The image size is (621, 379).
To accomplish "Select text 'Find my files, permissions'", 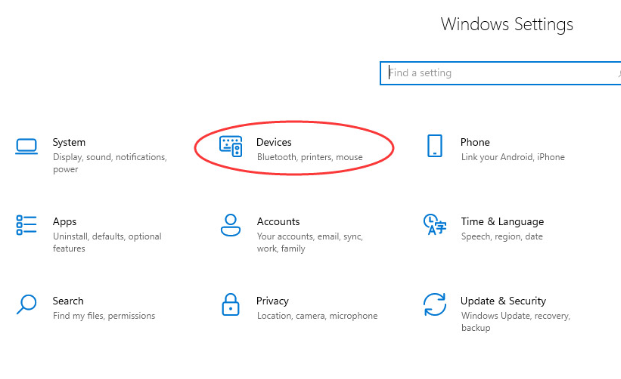I will 104,316.
